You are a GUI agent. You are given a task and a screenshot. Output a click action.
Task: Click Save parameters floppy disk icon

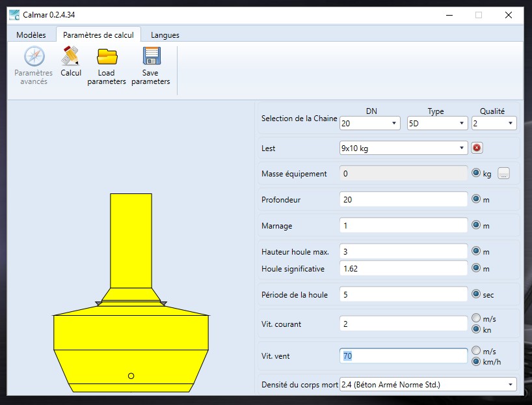(151, 57)
